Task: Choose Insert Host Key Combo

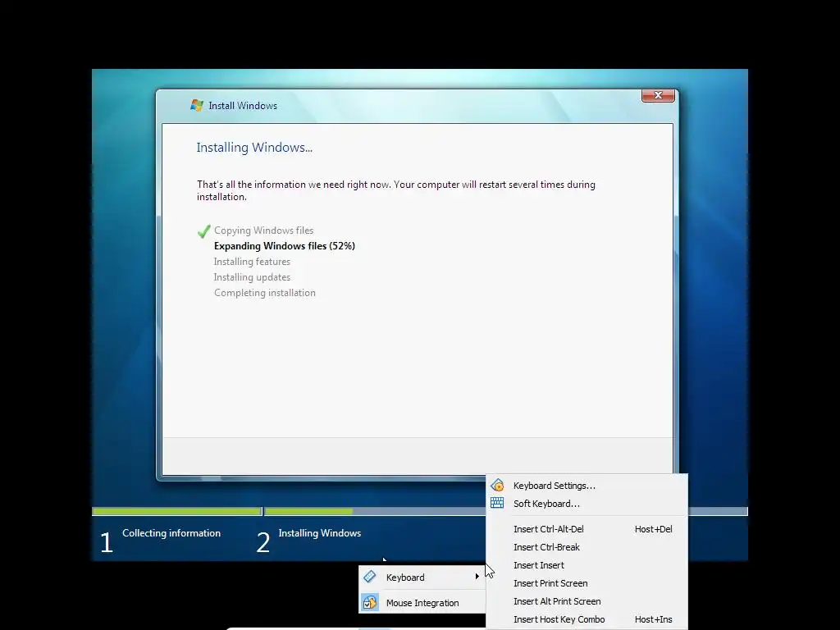Action: point(587,620)
